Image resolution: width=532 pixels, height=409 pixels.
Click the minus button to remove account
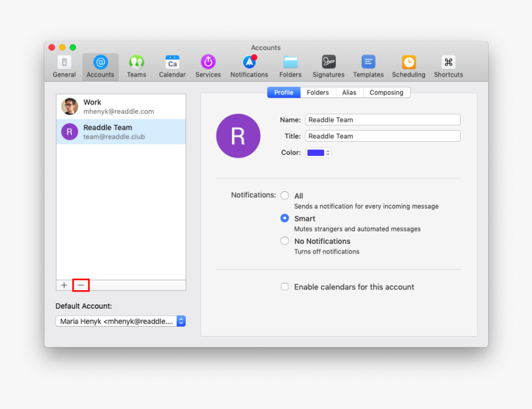click(x=81, y=285)
